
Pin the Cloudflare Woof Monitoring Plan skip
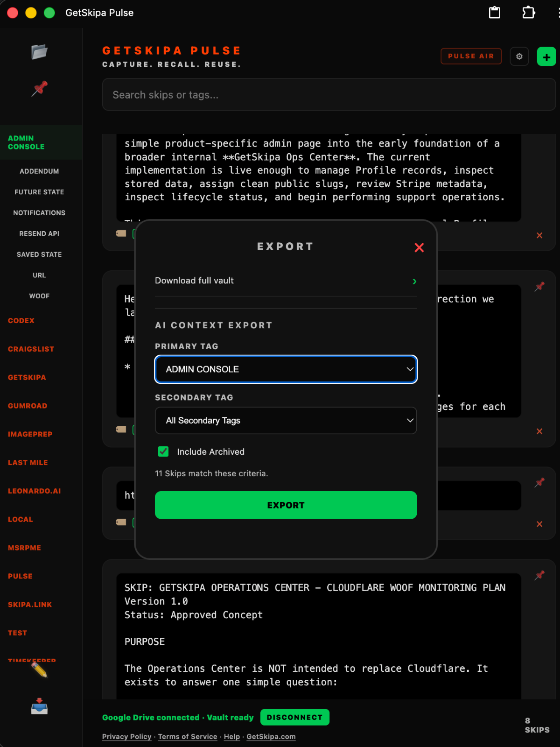click(539, 575)
